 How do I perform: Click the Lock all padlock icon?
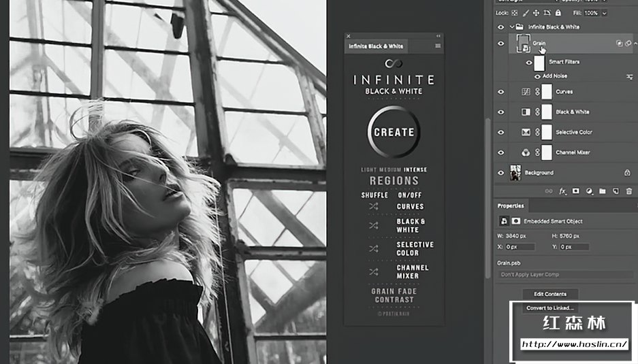(x=558, y=13)
